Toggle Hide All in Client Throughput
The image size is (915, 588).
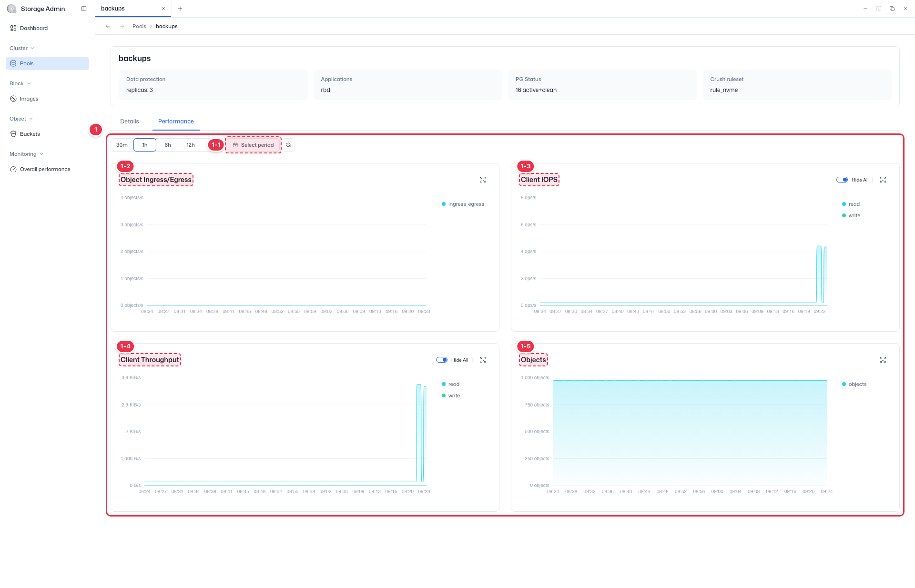[442, 360]
